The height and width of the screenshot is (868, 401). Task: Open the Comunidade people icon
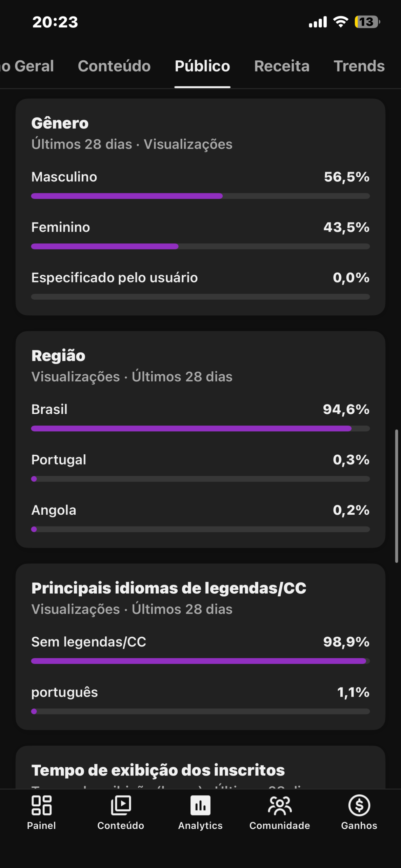280,806
